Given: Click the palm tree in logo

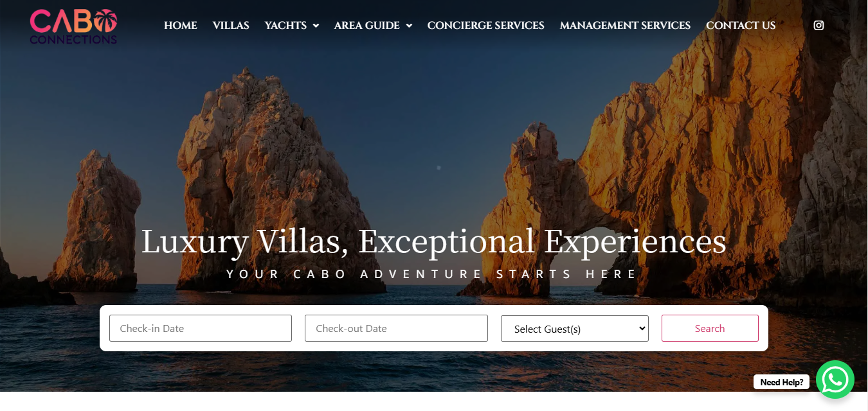Looking at the screenshot, I should tap(105, 21).
